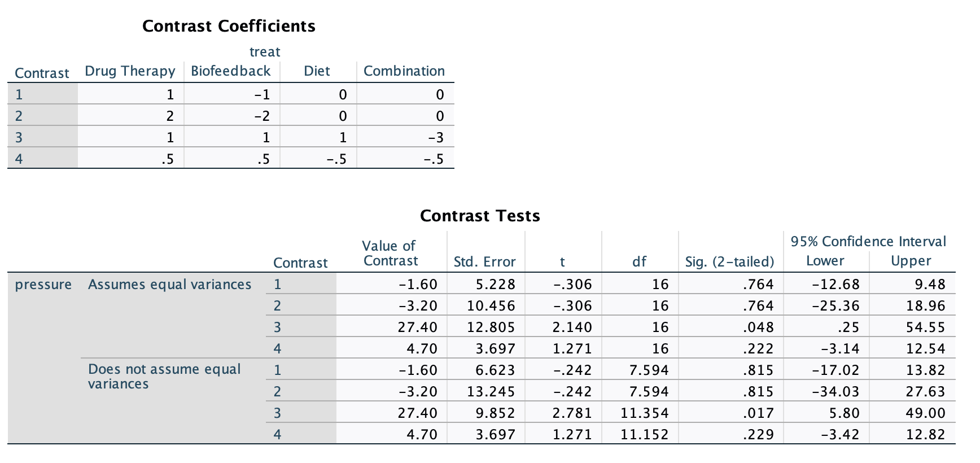Select the -3 Combination coefficient cell

pyautogui.click(x=435, y=138)
